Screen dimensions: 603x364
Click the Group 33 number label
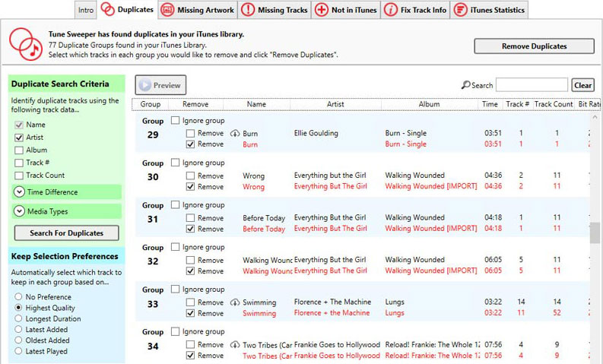[x=153, y=304]
